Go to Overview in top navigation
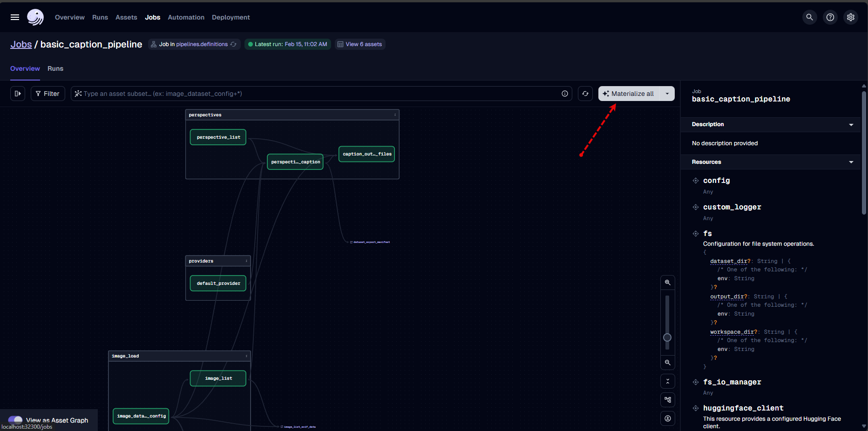 click(70, 17)
